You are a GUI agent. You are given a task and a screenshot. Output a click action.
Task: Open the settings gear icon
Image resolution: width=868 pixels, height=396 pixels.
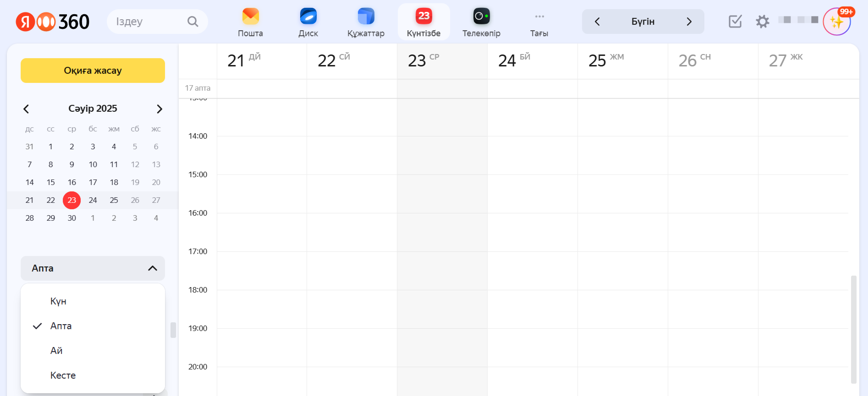(762, 22)
